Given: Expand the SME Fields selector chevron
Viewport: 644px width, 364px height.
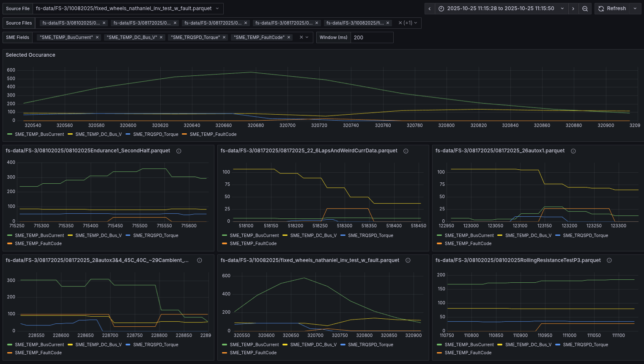Looking at the screenshot, I should pos(307,37).
